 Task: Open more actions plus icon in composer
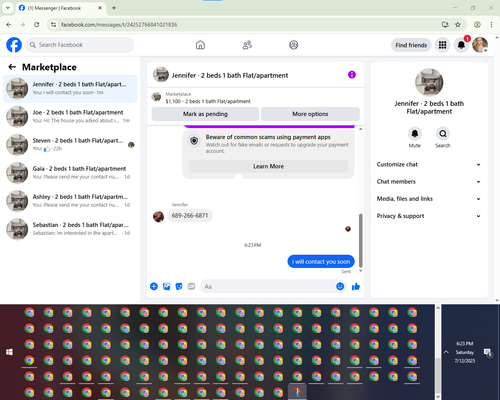click(x=154, y=286)
